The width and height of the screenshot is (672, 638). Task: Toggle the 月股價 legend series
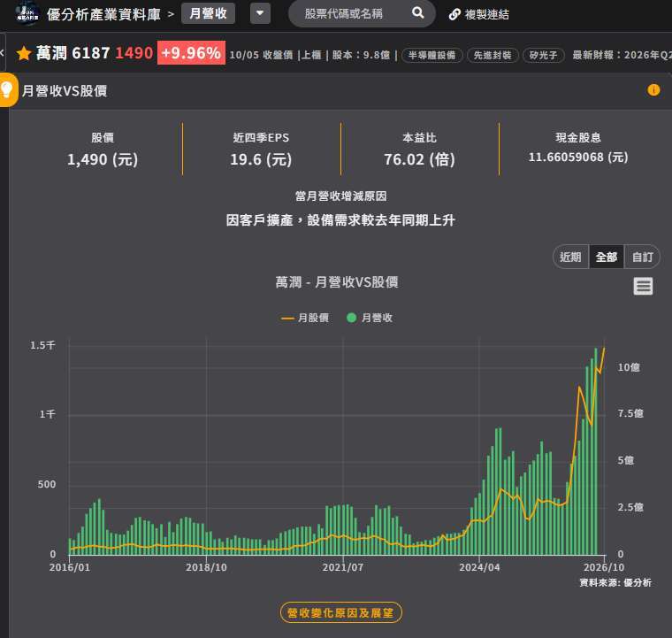305,319
